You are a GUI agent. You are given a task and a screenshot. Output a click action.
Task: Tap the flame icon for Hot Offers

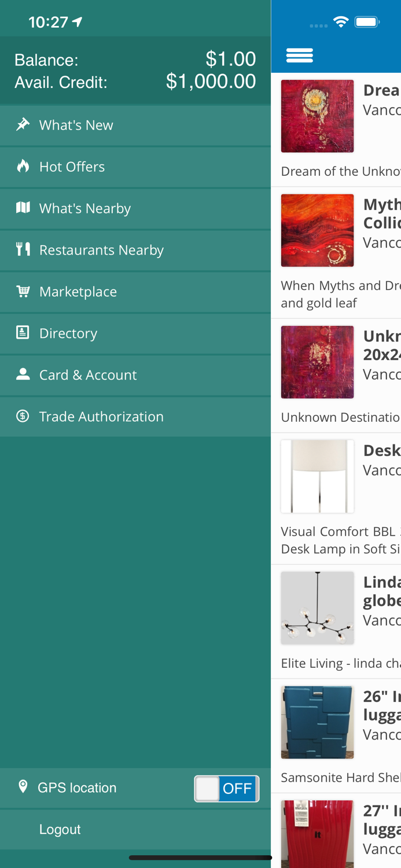(x=23, y=166)
